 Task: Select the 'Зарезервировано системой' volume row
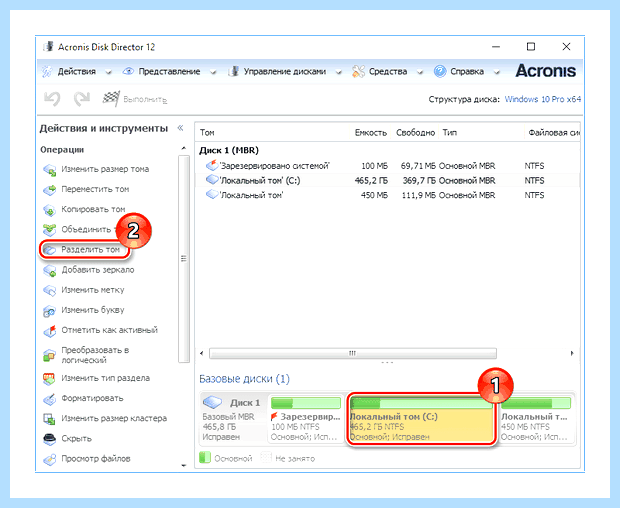tap(388, 166)
